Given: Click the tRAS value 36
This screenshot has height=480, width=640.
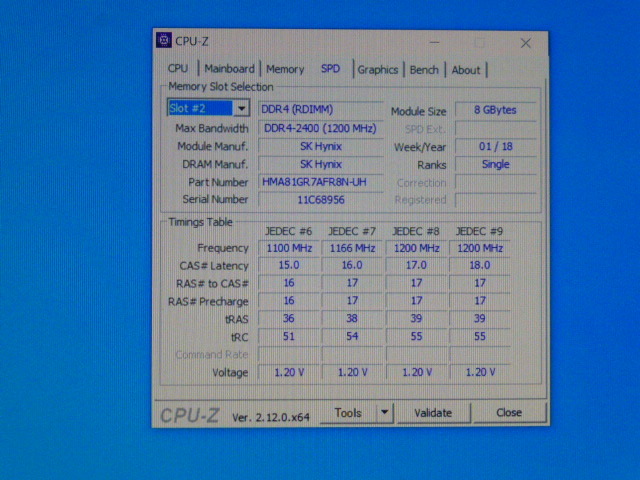Looking at the screenshot, I should tap(289, 318).
